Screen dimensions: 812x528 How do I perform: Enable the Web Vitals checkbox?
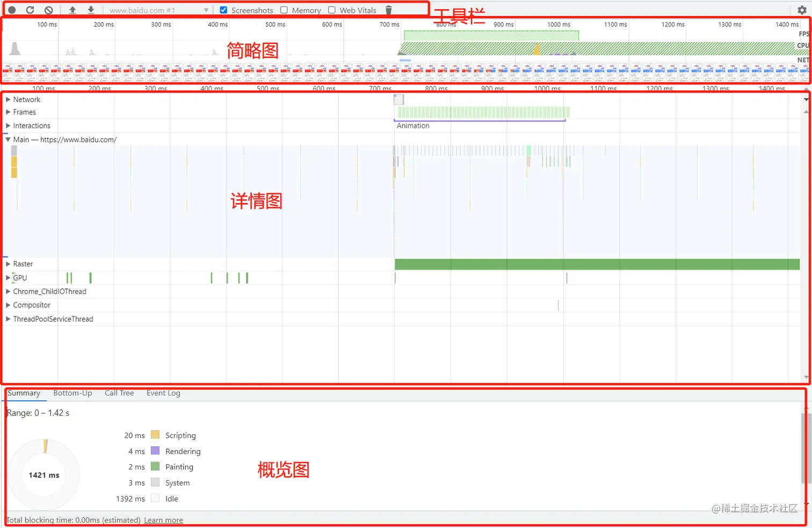[332, 10]
